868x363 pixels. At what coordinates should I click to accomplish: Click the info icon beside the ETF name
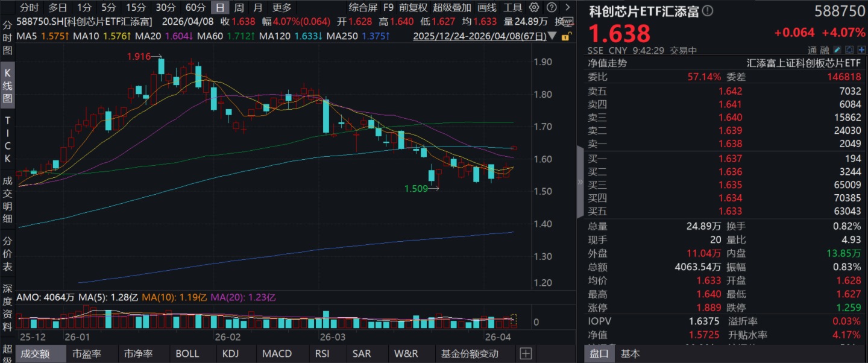pos(708,11)
